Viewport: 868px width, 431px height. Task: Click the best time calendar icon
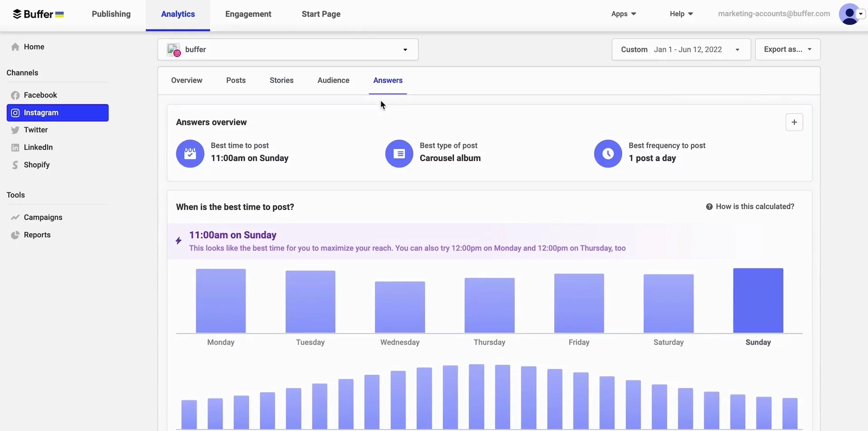pyautogui.click(x=190, y=153)
